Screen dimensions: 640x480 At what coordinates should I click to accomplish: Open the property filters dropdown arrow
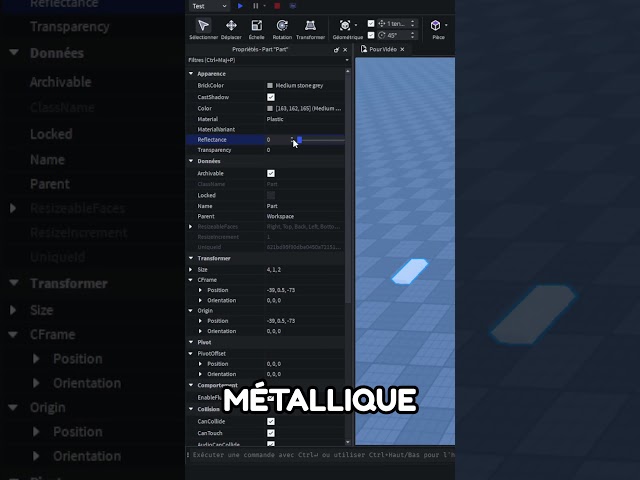(347, 60)
